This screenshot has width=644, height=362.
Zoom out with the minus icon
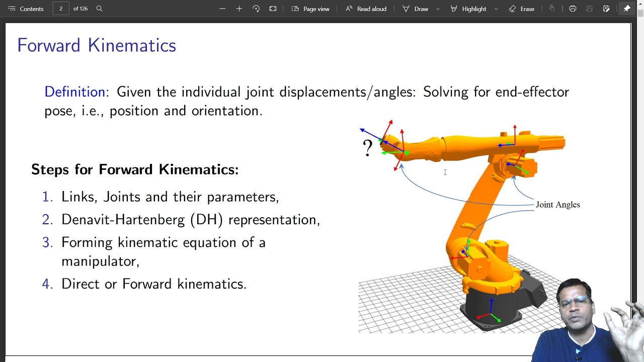222,9
